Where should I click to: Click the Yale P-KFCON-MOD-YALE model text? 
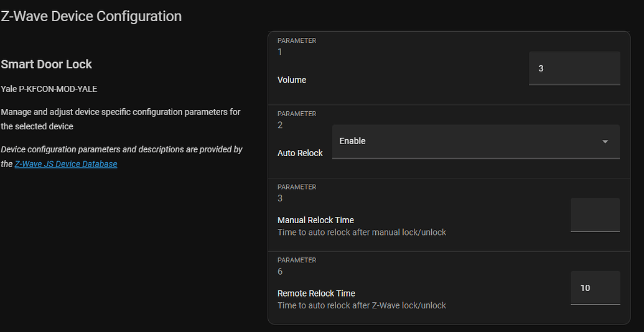point(49,89)
